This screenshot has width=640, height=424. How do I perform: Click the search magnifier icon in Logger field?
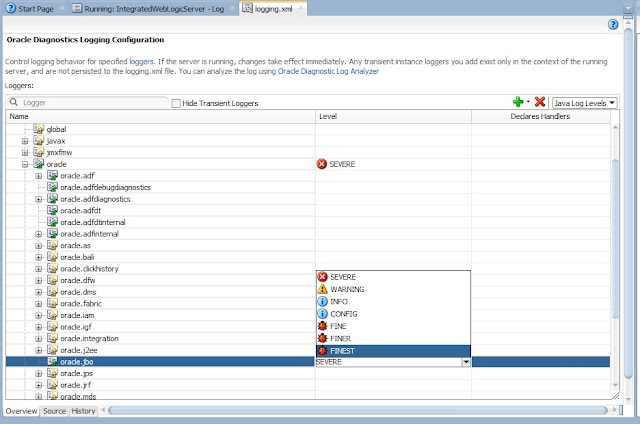(13, 102)
